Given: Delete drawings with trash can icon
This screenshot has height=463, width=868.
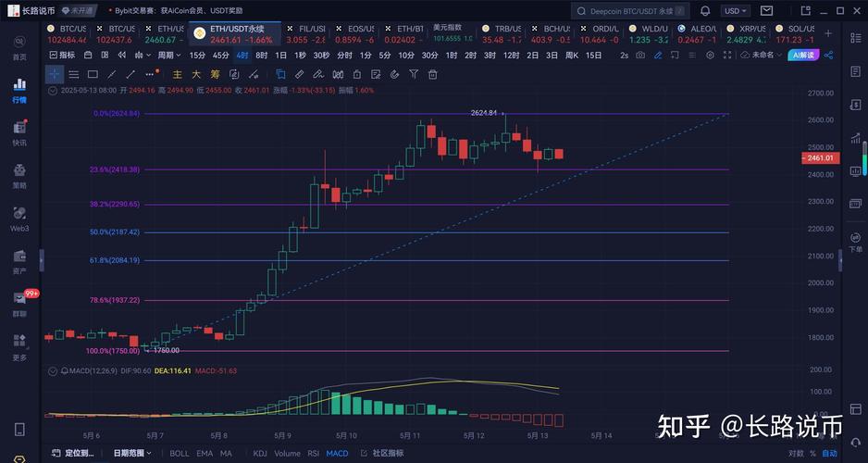Looking at the screenshot, I should pyautogui.click(x=433, y=74).
